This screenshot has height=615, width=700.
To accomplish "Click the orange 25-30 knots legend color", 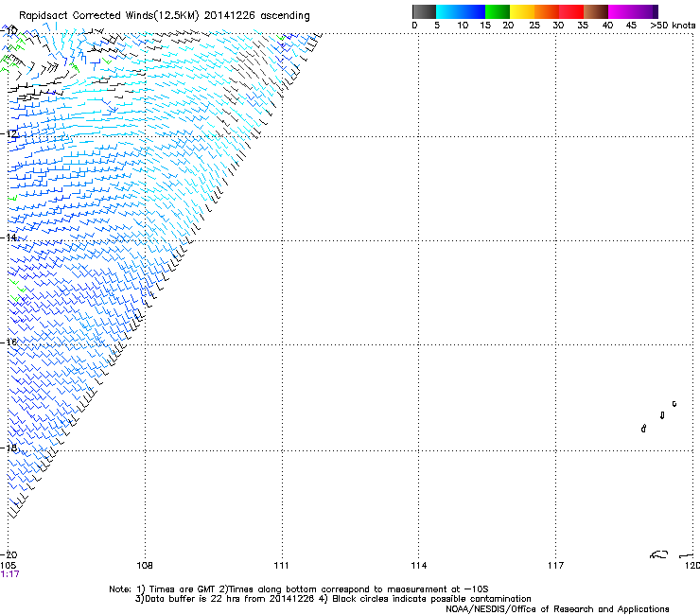I will (x=547, y=11).
